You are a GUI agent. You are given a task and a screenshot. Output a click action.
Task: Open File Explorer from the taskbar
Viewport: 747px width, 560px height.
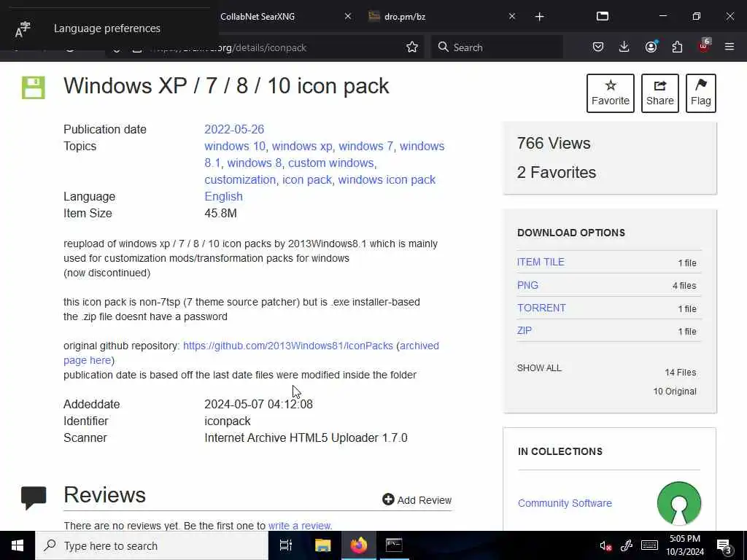tap(322, 545)
